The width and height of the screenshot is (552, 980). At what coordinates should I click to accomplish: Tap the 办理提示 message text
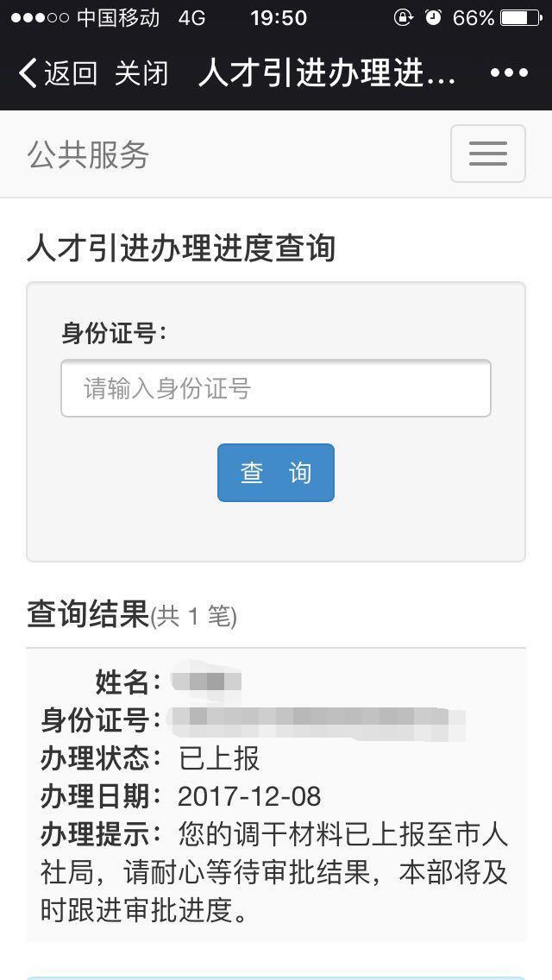[x=275, y=872]
